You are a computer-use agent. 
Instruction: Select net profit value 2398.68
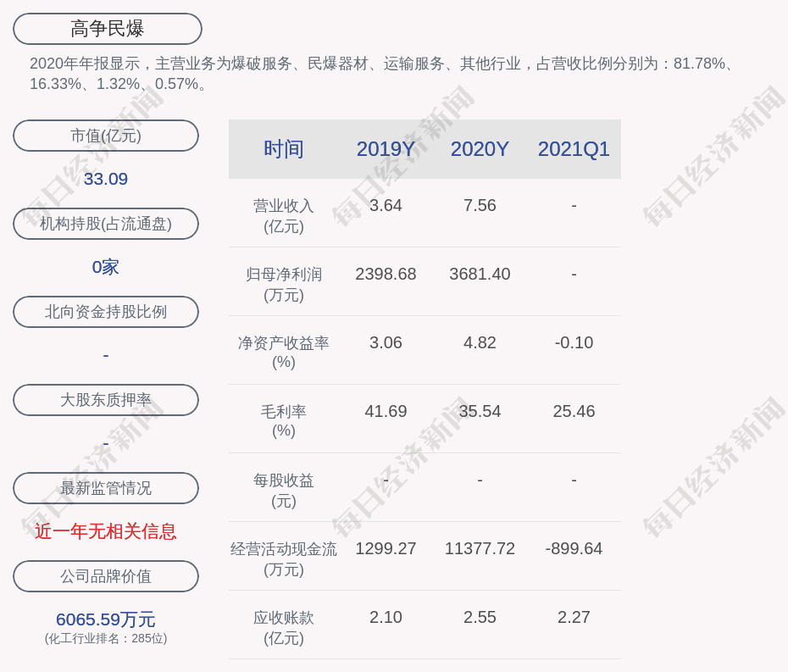386,274
